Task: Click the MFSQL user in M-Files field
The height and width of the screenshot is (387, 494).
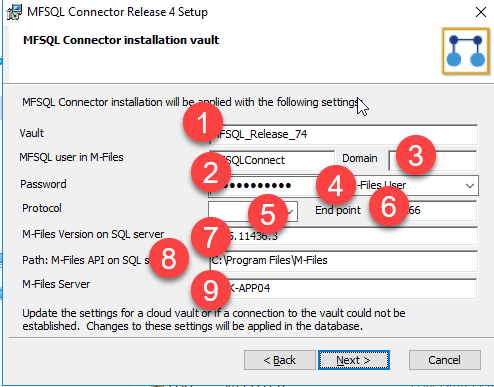Action: [x=272, y=160]
